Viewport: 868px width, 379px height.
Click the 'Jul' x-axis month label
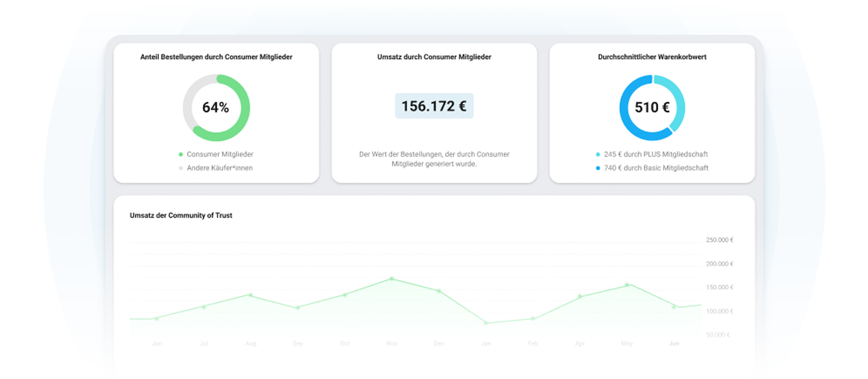204,344
